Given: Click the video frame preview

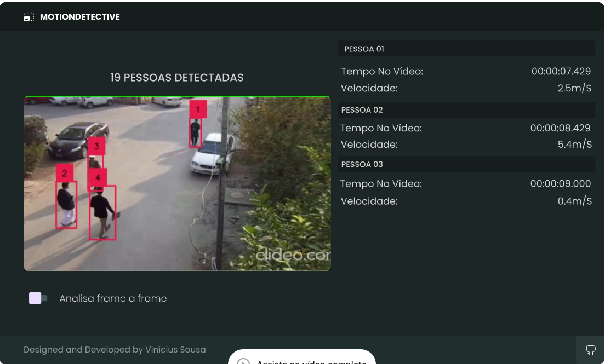Looking at the screenshot, I should pyautogui.click(x=177, y=183).
